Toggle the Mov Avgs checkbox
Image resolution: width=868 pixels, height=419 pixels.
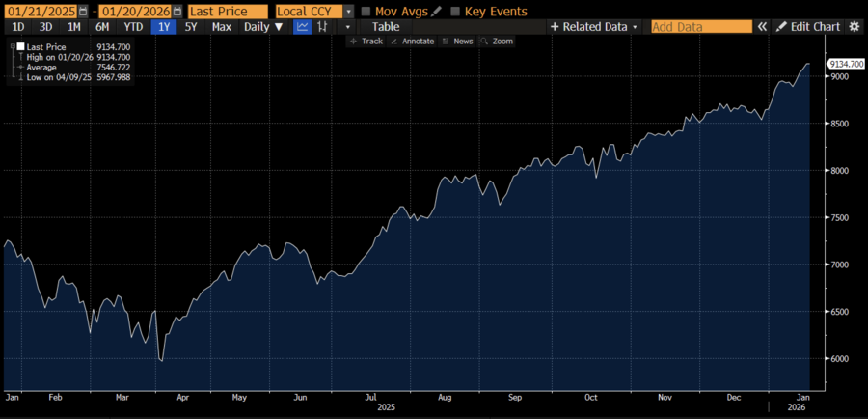click(366, 12)
